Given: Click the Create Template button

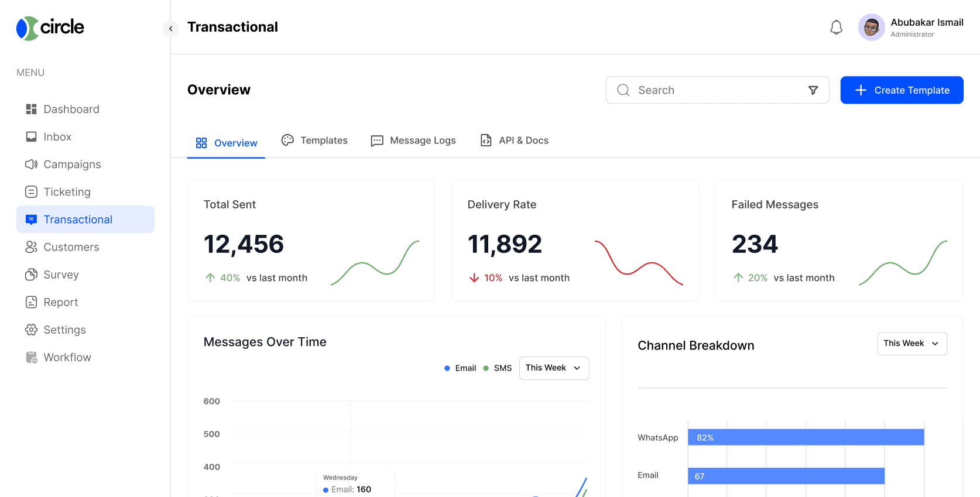Looking at the screenshot, I should tap(902, 90).
